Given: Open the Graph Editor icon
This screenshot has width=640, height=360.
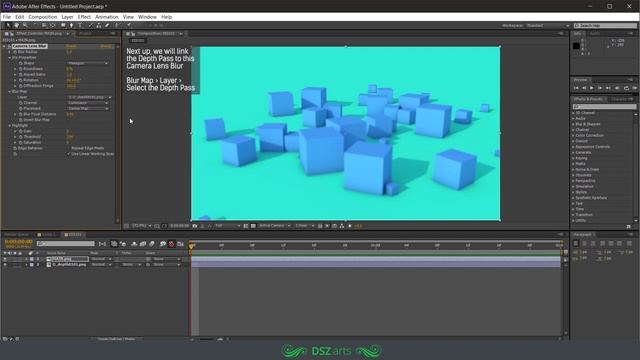Looking at the screenshot, I should click(x=180, y=244).
